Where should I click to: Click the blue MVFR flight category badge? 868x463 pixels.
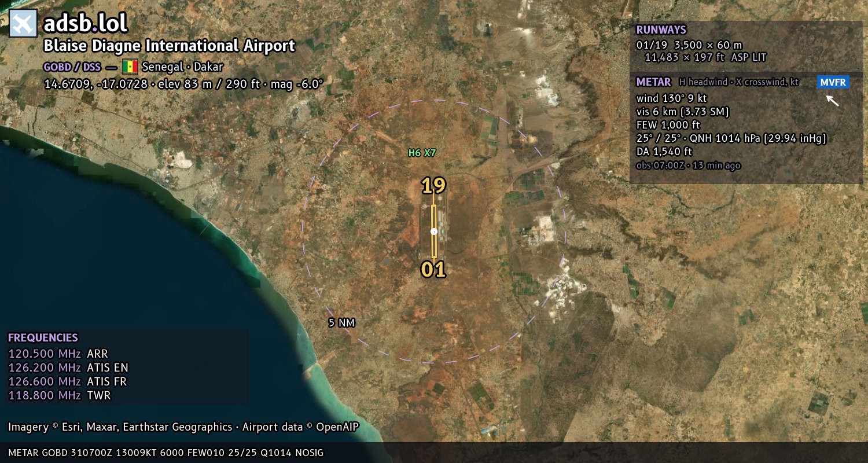833,82
